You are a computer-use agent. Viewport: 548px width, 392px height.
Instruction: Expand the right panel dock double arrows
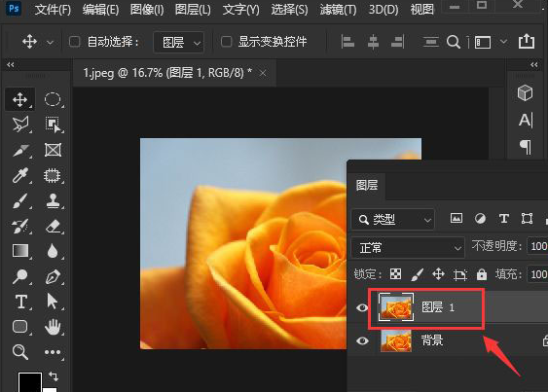[534, 65]
